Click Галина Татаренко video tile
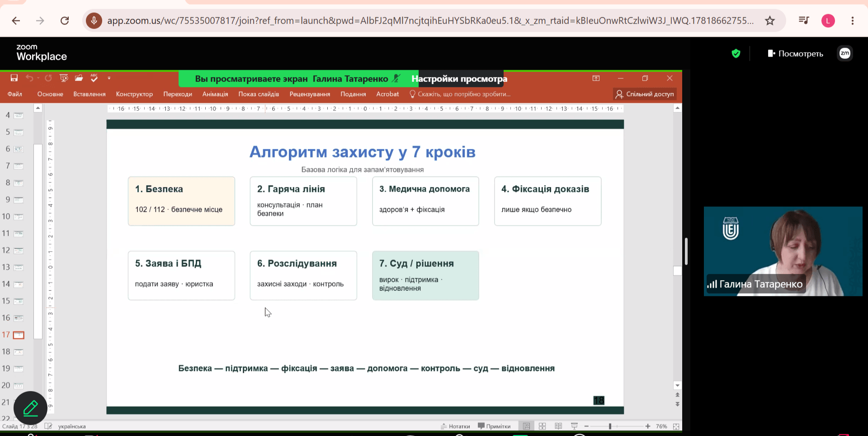The width and height of the screenshot is (868, 436). tap(783, 251)
